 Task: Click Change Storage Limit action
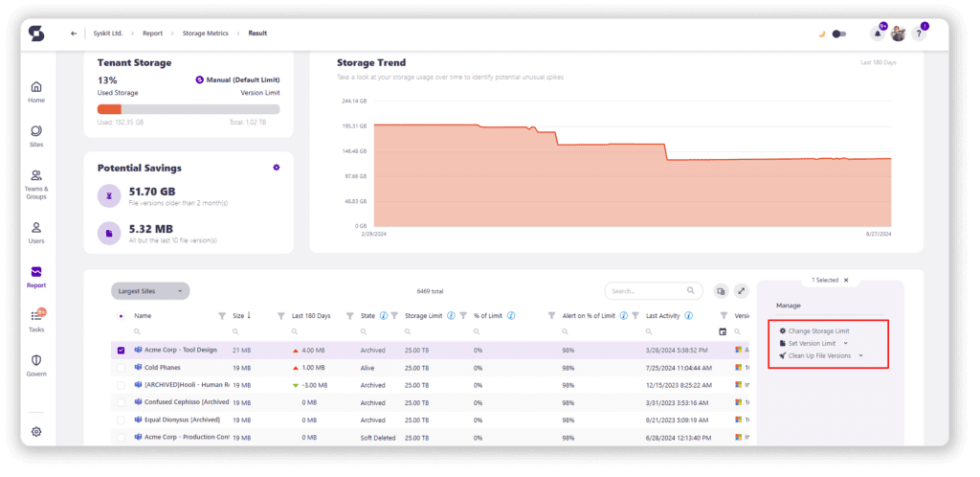tap(814, 330)
